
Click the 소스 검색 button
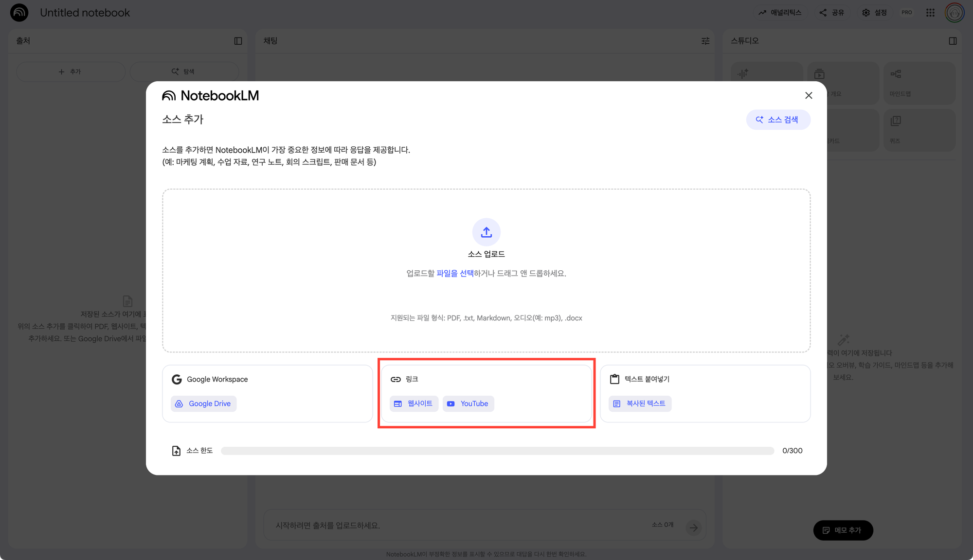[778, 120]
